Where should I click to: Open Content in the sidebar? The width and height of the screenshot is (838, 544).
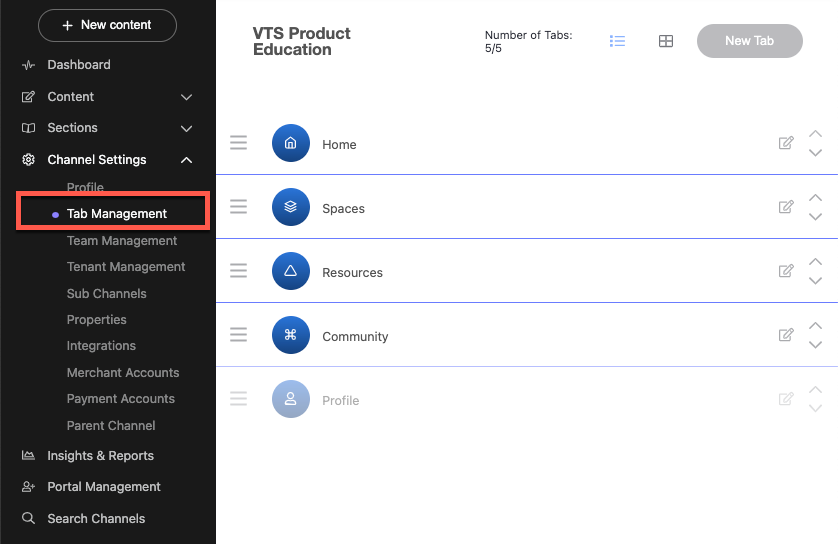[x=71, y=97]
